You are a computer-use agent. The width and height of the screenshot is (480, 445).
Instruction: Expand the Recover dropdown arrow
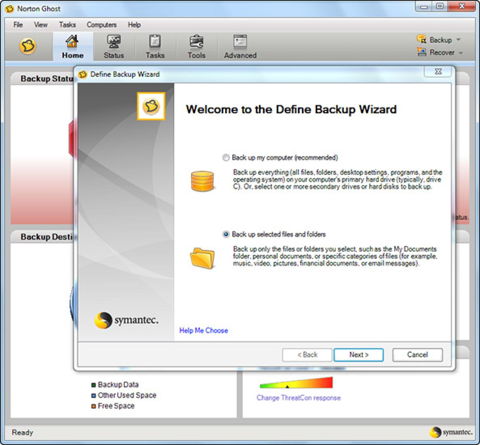(x=461, y=53)
